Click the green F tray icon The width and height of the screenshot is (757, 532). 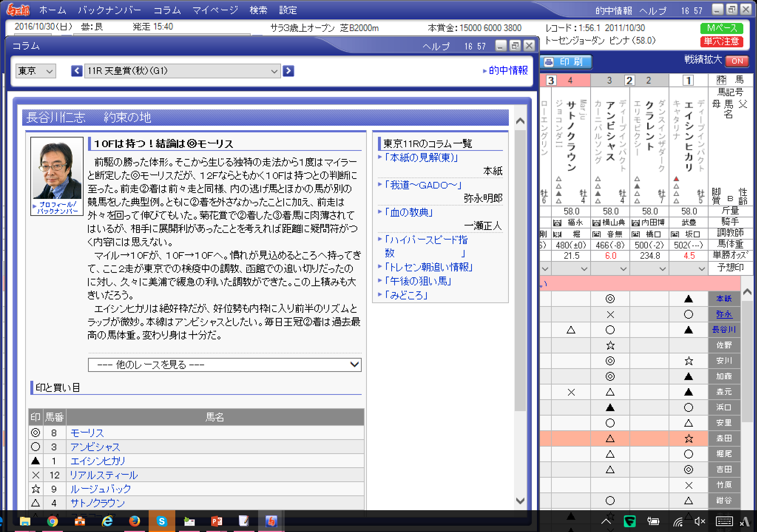point(630,522)
